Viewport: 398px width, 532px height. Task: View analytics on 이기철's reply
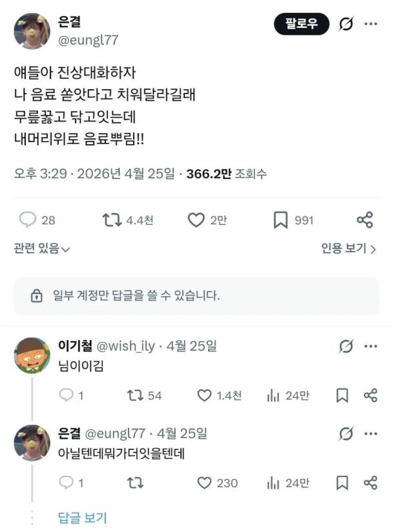click(x=273, y=396)
